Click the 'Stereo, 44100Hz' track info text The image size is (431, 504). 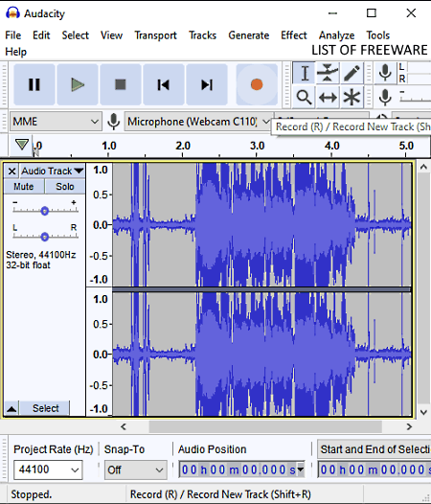pyautogui.click(x=41, y=255)
